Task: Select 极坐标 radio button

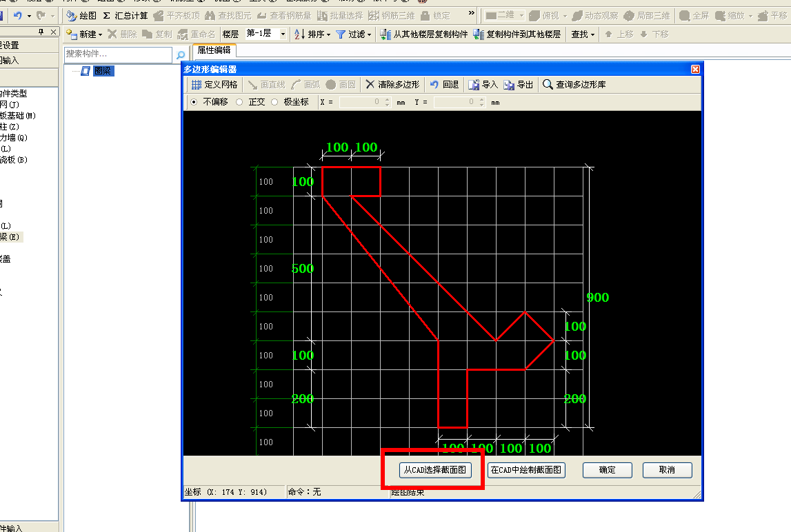Action: point(274,102)
